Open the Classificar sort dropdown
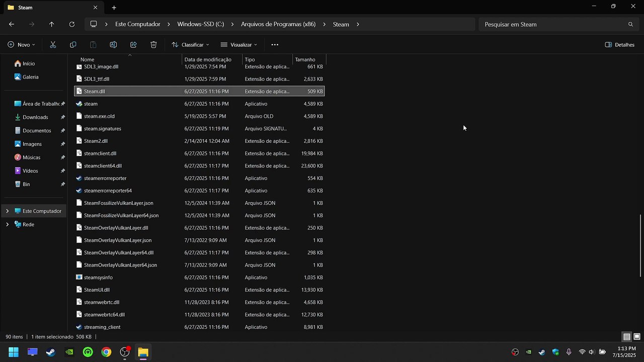Viewport: 644px width, 362px height. [x=190, y=45]
